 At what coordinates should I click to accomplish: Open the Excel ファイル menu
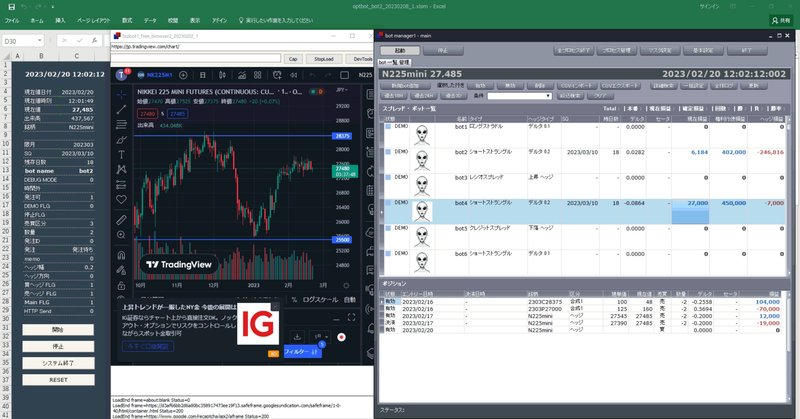tap(12, 20)
